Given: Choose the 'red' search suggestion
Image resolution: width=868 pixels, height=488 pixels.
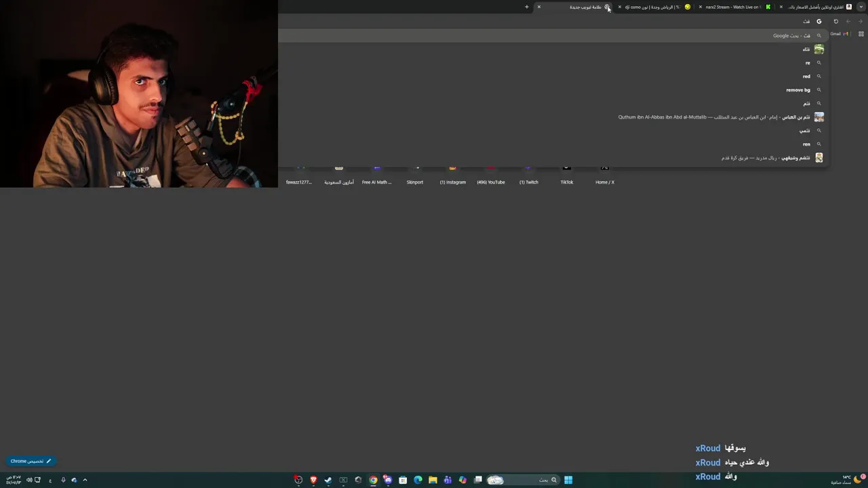Looking at the screenshot, I should [x=553, y=77].
